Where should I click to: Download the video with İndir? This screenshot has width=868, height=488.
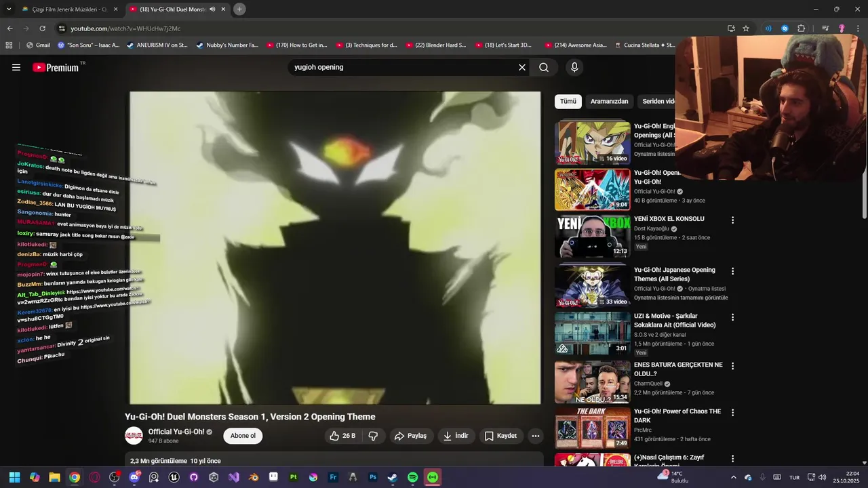pyautogui.click(x=456, y=436)
